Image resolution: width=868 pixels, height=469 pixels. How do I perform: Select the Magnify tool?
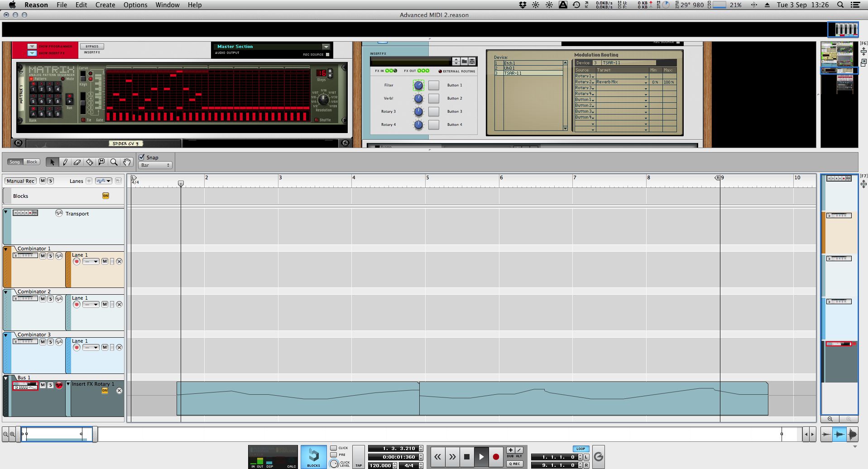pos(114,162)
